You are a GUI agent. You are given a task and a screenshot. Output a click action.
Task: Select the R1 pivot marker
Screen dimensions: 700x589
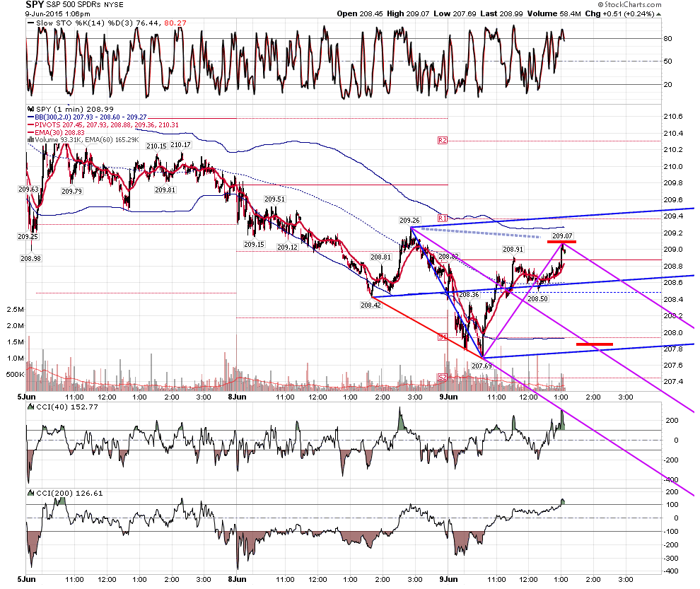pyautogui.click(x=442, y=218)
